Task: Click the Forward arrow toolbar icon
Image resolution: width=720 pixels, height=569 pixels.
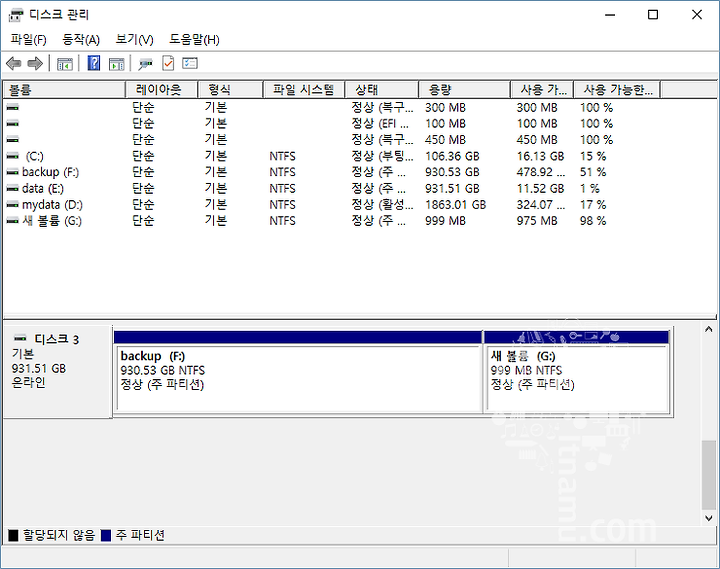Action: tap(35, 63)
